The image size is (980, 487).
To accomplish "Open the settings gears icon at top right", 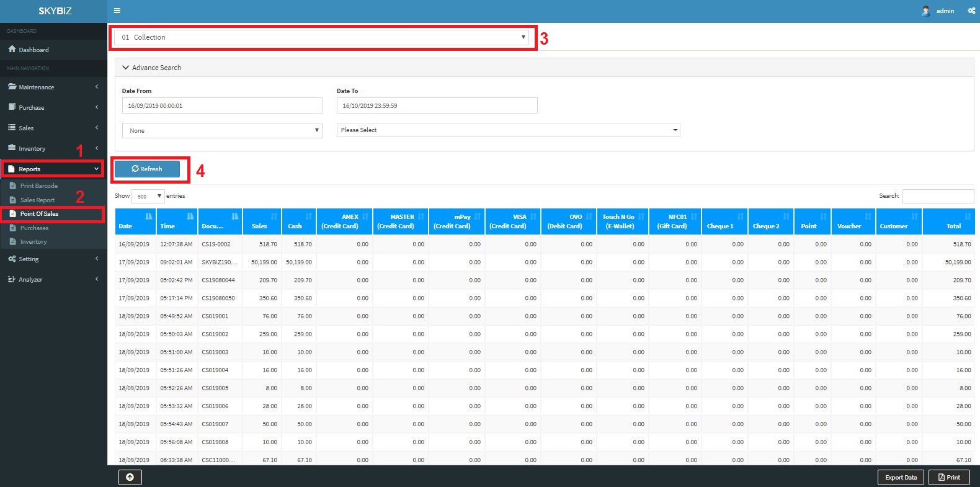I will [x=971, y=11].
